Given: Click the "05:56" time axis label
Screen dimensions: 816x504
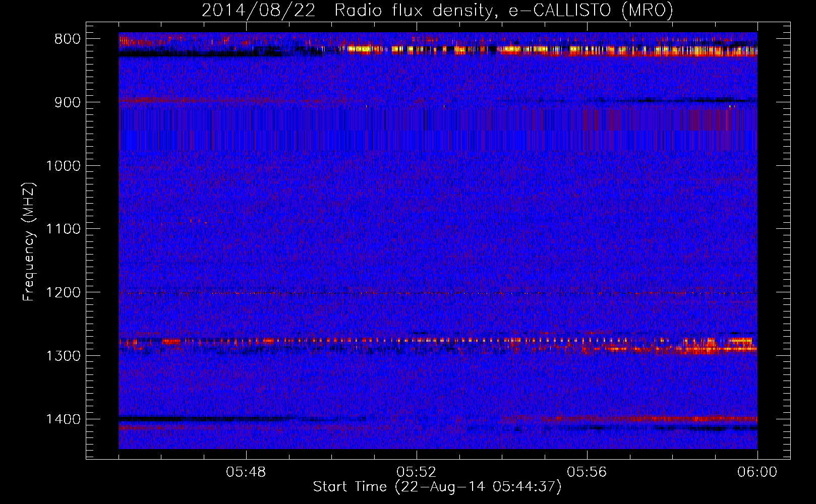Looking at the screenshot, I should (x=587, y=472).
